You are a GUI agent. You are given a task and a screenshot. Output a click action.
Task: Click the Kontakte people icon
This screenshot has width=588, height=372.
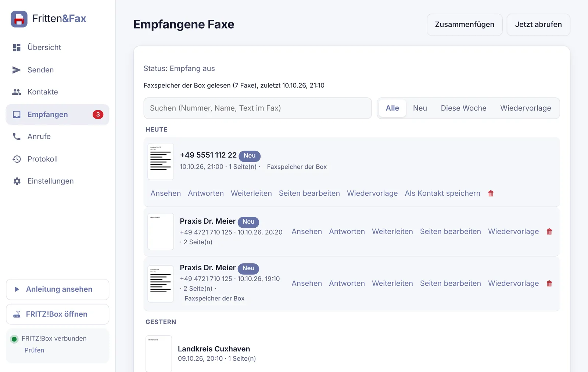click(17, 92)
